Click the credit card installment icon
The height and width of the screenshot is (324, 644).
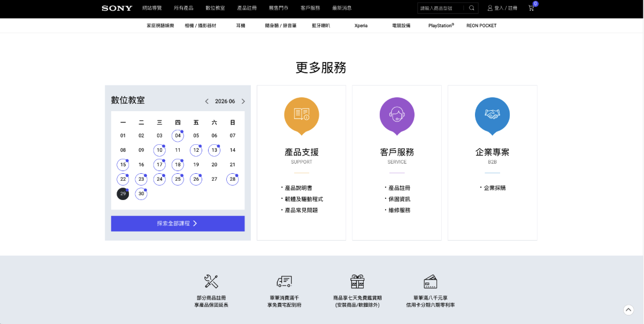tap(431, 281)
